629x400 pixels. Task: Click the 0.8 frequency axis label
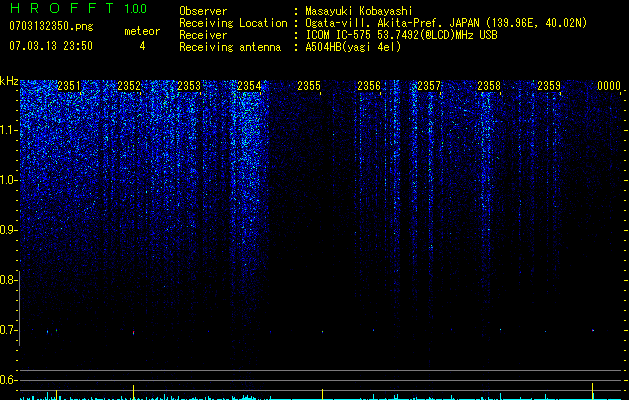[7, 280]
